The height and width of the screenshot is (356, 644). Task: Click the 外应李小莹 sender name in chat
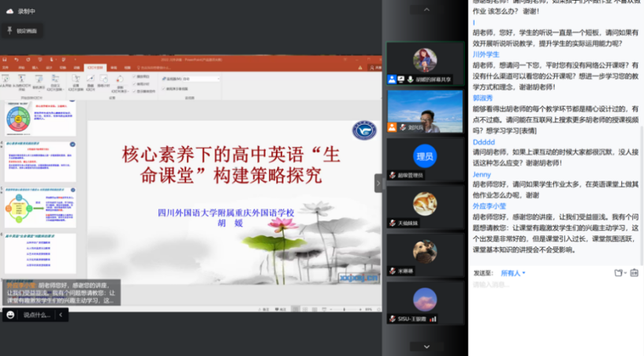[x=490, y=205]
